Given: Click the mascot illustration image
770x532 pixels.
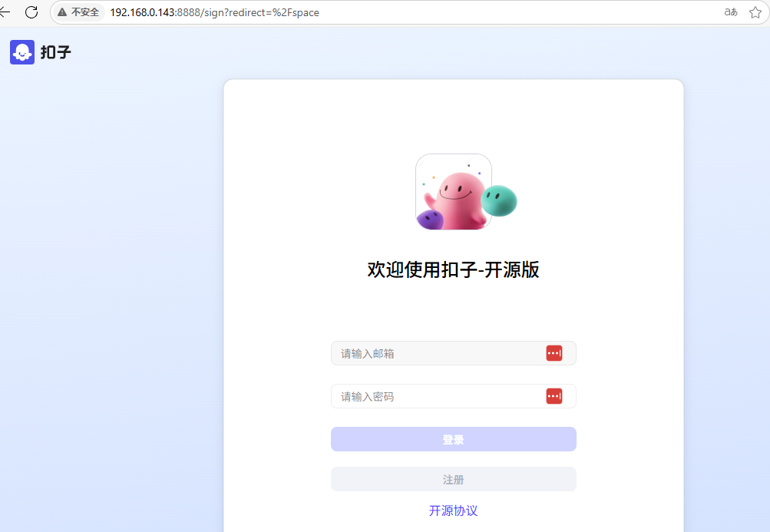Looking at the screenshot, I should click(466, 192).
